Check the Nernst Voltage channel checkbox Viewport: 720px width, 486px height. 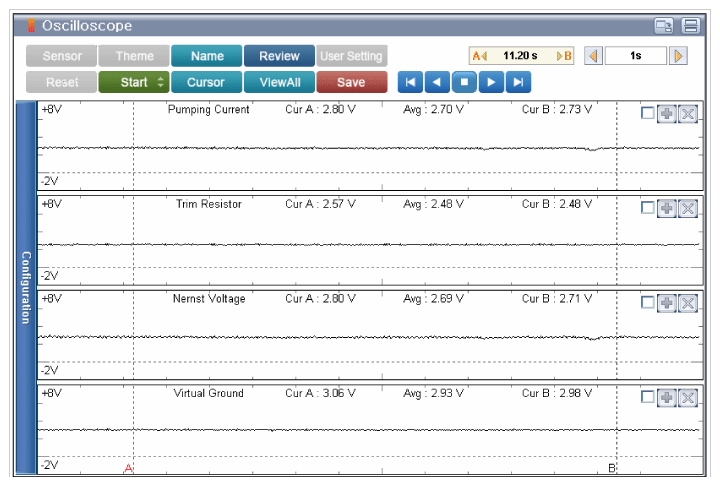click(648, 303)
